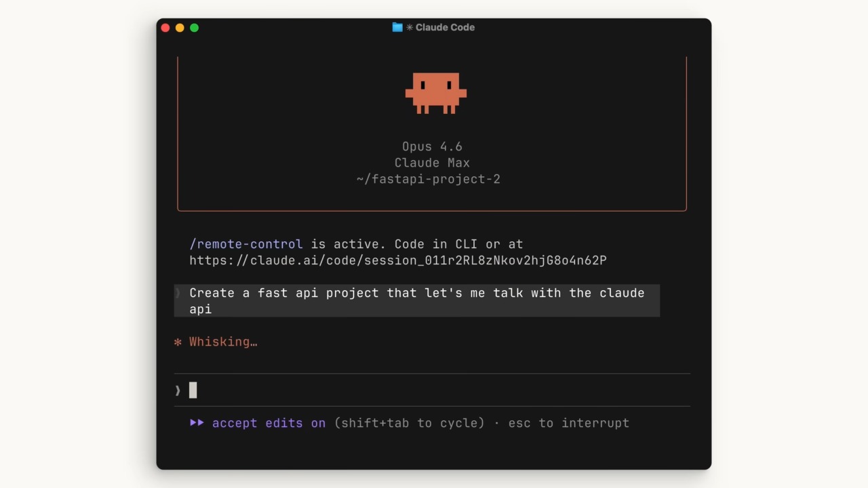Click the faded chevron beside the submitted prompt
868x488 pixels.
click(x=178, y=293)
